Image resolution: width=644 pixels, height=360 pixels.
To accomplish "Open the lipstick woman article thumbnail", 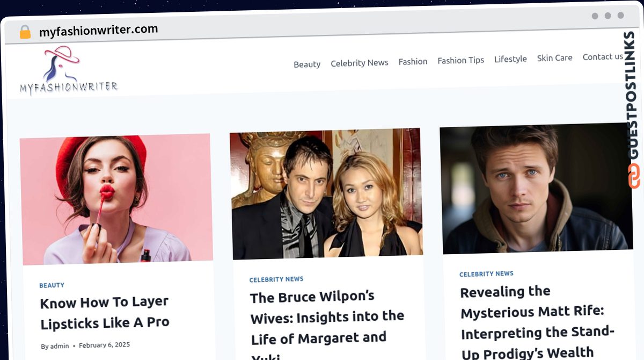I will coord(116,199).
